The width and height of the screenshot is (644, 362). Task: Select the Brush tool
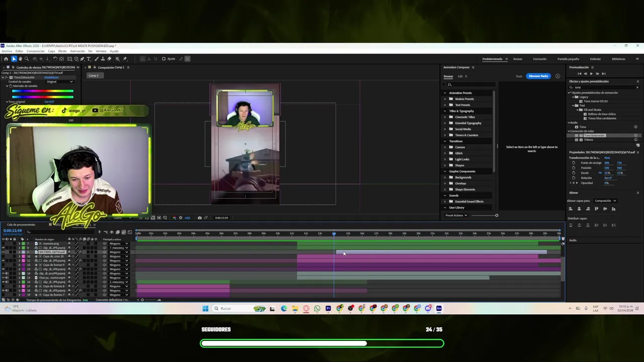97,59
